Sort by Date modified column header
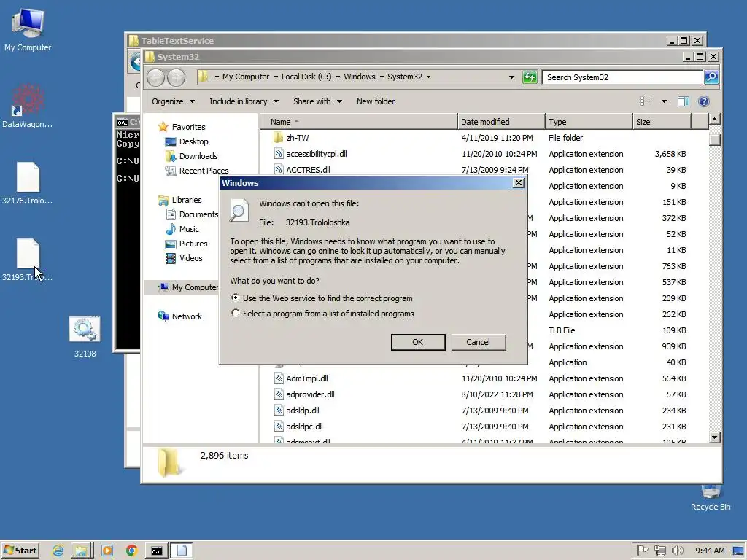This screenshot has width=747, height=560. pos(501,122)
